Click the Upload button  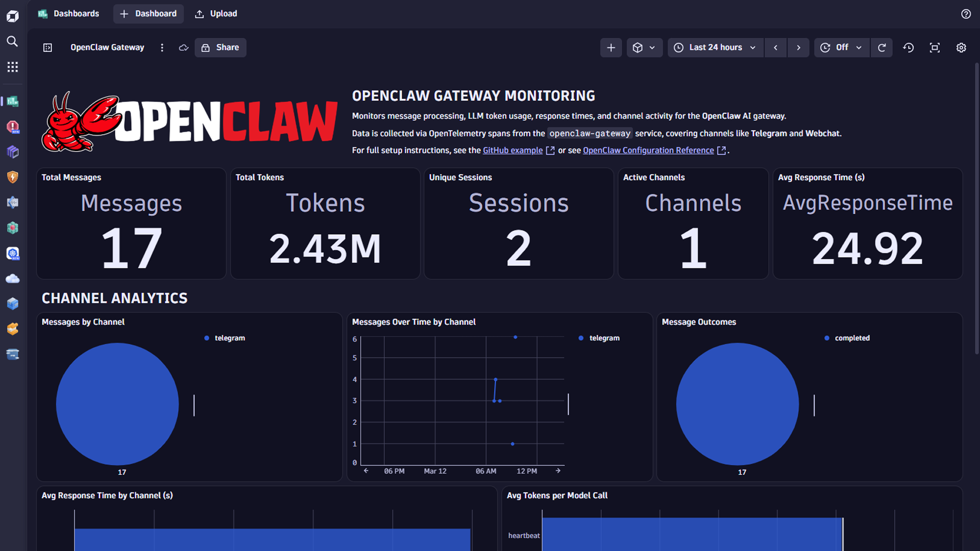pyautogui.click(x=216, y=14)
